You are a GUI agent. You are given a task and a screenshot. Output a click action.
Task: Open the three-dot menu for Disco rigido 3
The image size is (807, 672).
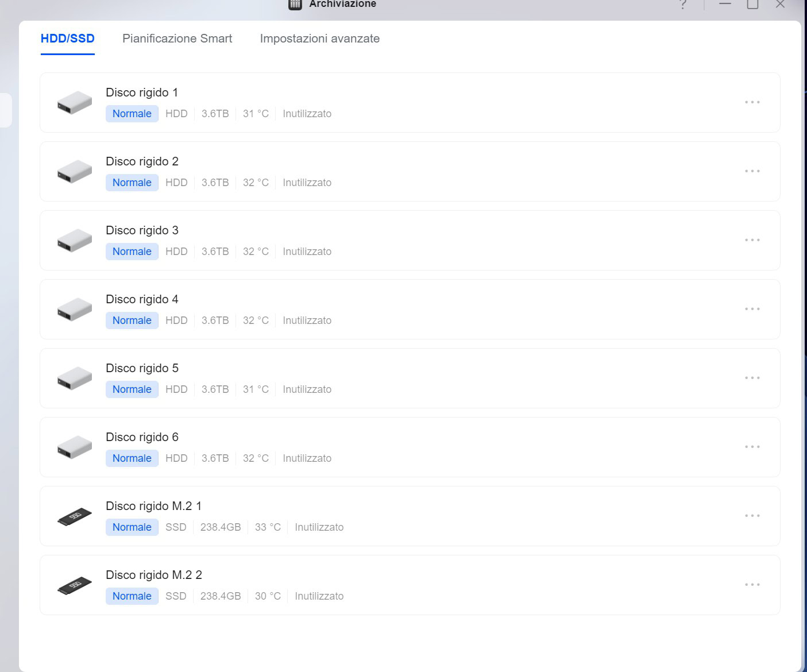[x=752, y=240]
